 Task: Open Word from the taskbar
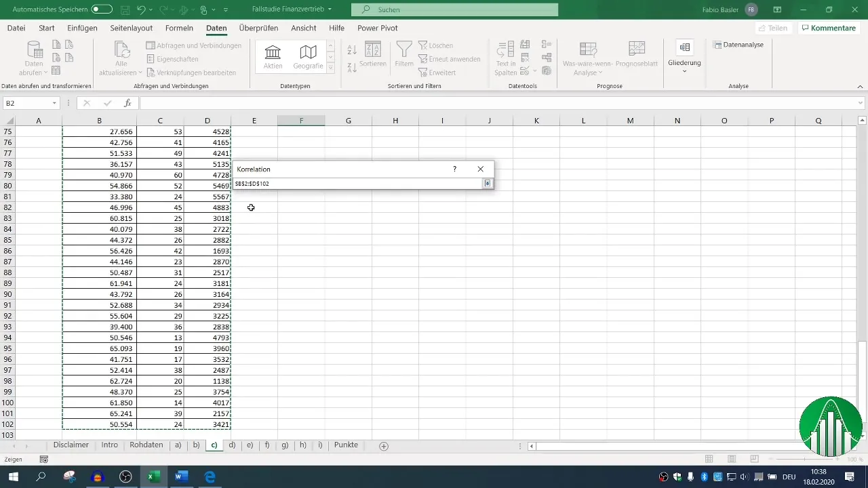[182, 476]
